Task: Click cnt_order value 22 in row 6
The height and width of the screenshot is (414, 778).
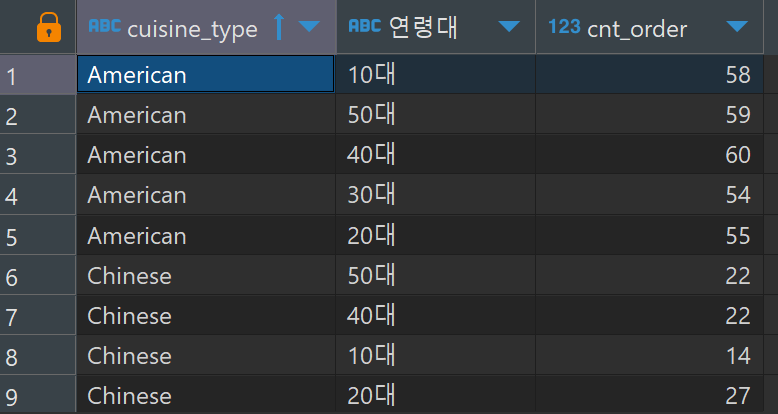Action: (x=649, y=276)
